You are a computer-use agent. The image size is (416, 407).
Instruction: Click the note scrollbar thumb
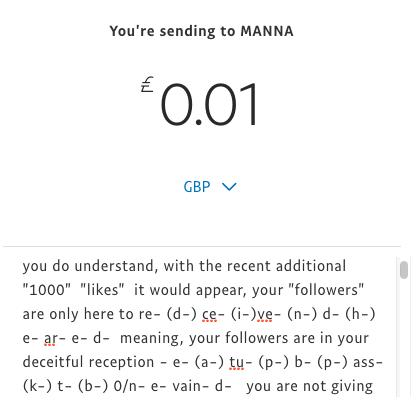404,270
